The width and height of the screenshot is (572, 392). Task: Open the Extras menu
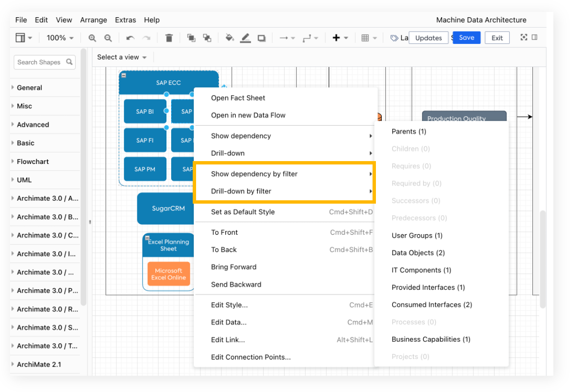125,20
